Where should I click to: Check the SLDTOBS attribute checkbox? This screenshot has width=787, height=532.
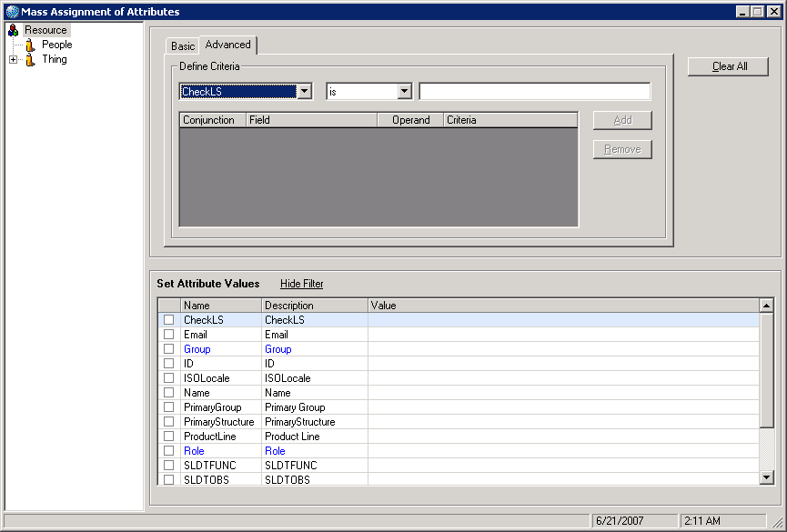click(x=168, y=480)
